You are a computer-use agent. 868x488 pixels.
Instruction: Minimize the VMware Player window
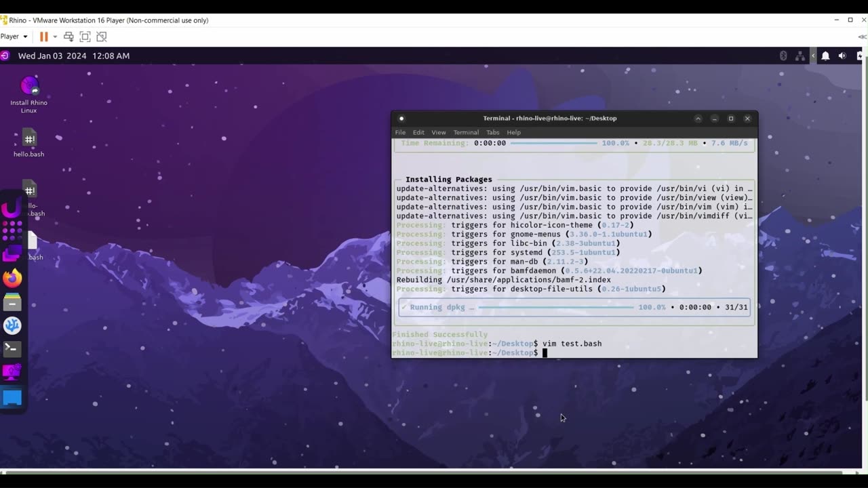[x=836, y=20]
